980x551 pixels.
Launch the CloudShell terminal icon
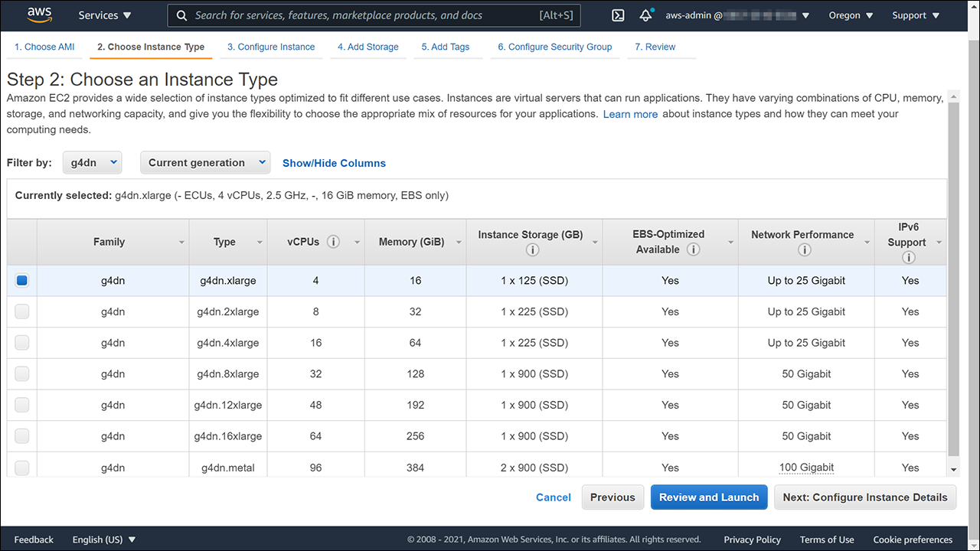(x=619, y=15)
